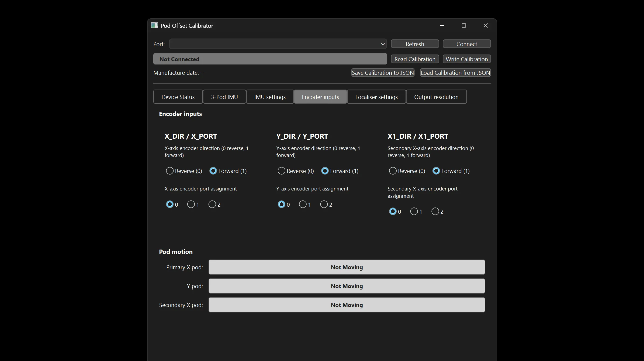The height and width of the screenshot is (361, 644).
Task: Set X1_DIR to Reverse (0)
Action: [407, 171]
